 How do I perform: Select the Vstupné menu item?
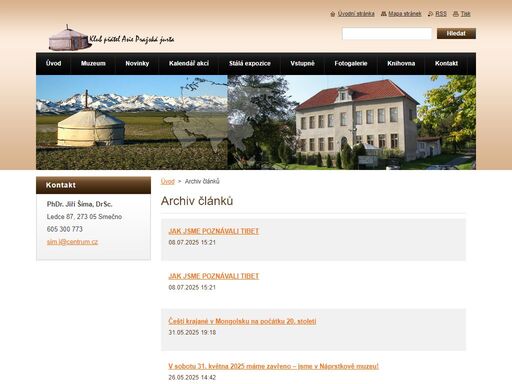[x=302, y=63]
